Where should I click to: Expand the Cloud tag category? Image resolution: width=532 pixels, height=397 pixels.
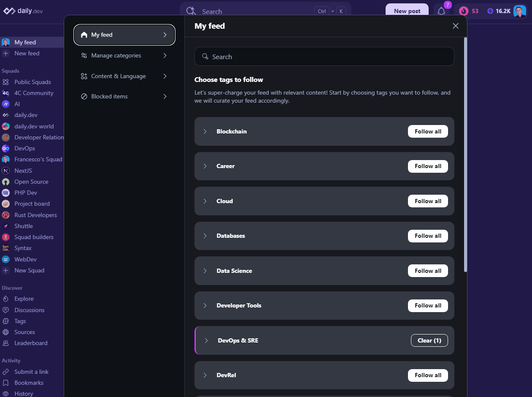pyautogui.click(x=205, y=201)
